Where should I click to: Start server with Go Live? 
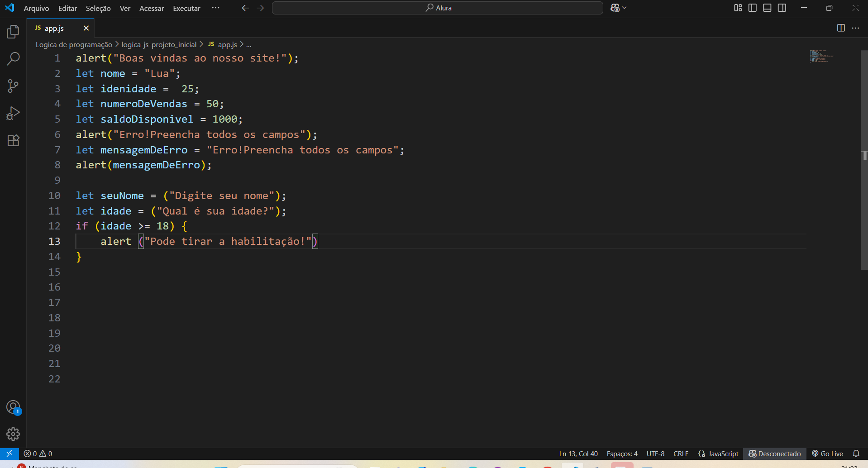tap(827, 454)
